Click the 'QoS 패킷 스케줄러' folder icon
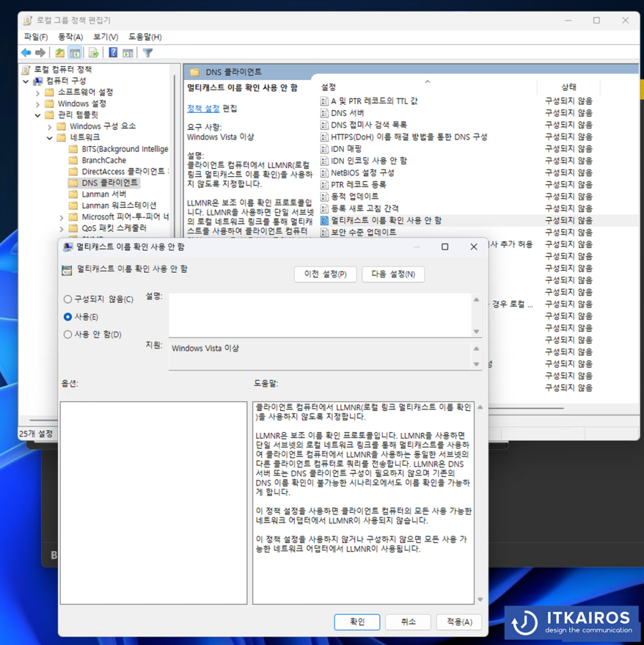This screenshot has width=644, height=645. 73,228
